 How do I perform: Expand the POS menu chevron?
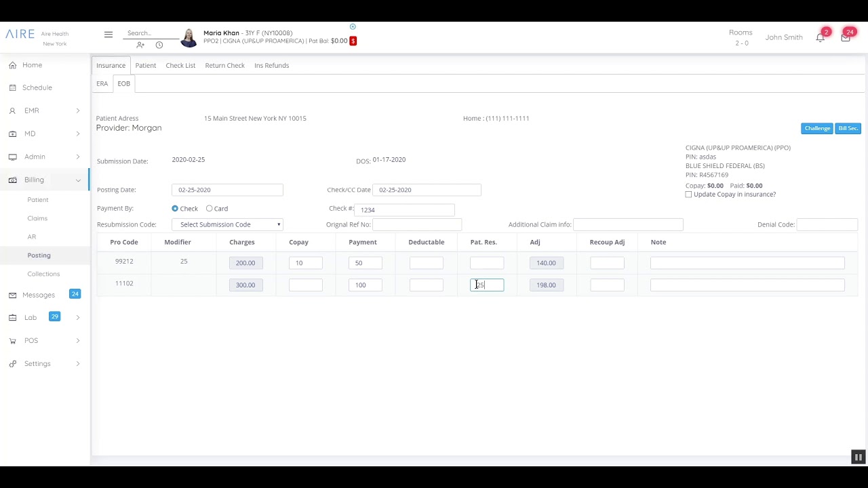[78, 340]
